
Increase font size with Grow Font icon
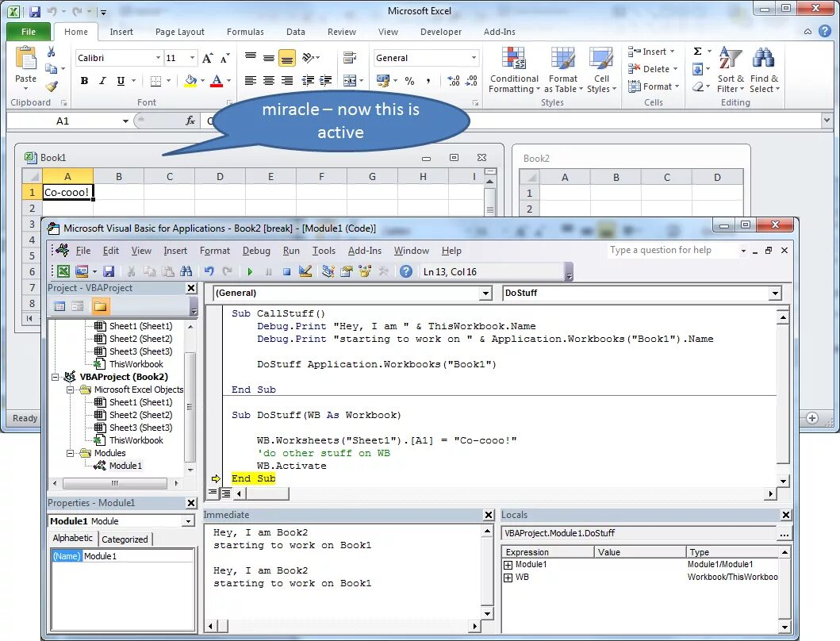tap(207, 58)
